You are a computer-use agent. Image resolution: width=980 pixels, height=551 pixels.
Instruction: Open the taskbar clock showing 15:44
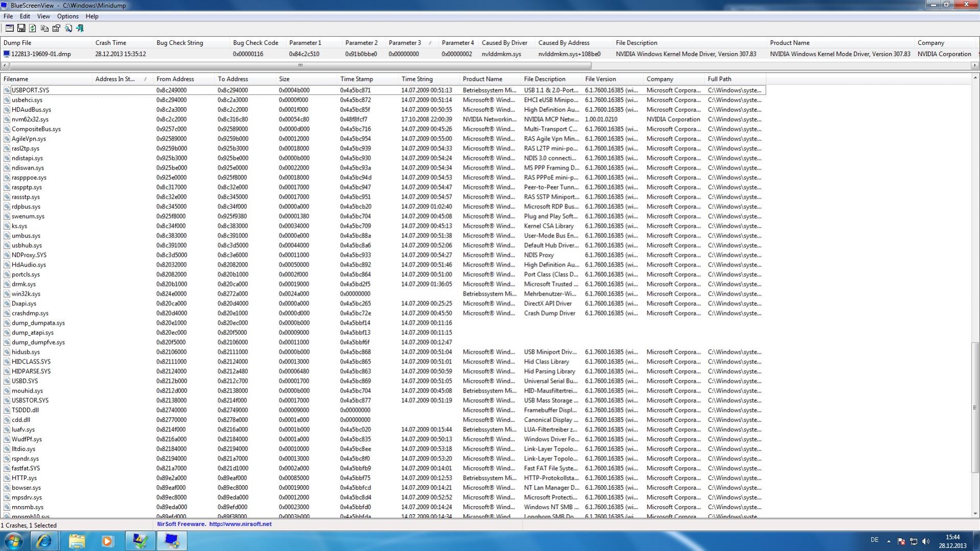[x=952, y=541]
